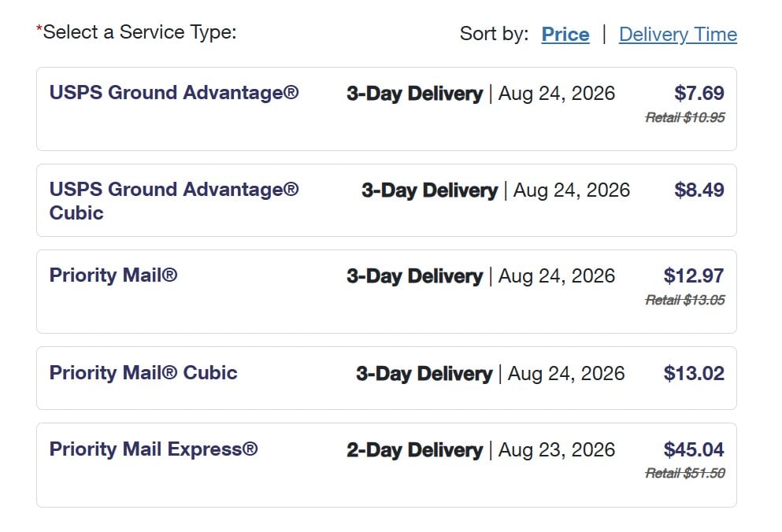The height and width of the screenshot is (532, 782).
Task: Click the Priority Mail Express title
Action: (153, 449)
